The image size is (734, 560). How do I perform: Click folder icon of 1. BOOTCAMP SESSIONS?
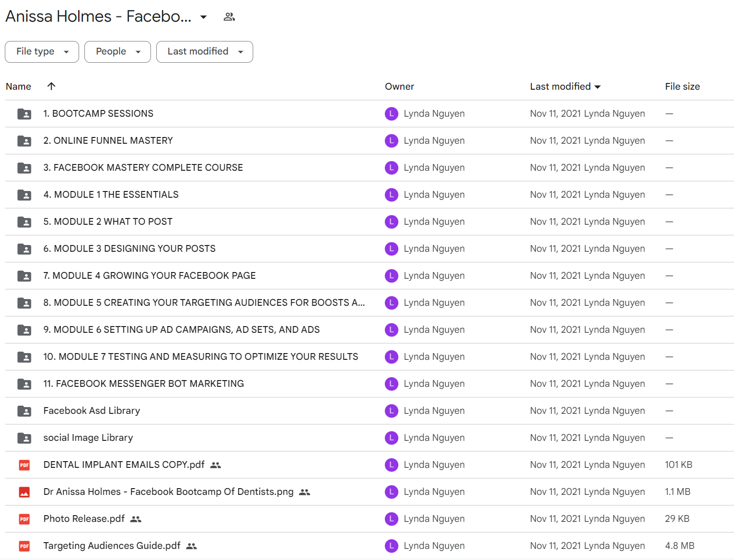pos(24,114)
